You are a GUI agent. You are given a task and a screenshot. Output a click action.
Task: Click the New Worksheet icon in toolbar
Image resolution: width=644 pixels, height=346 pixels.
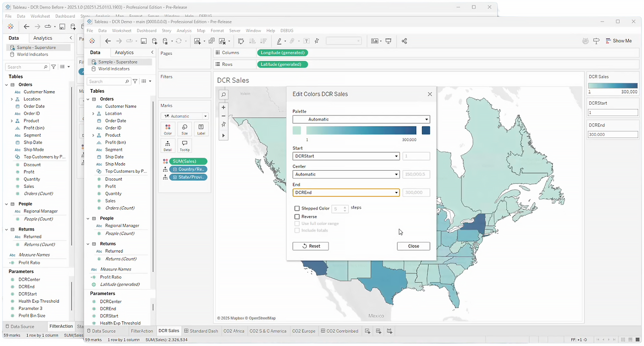(x=197, y=41)
